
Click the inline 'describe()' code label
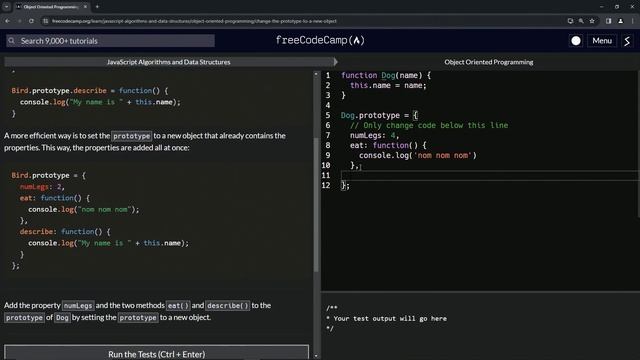227,305
